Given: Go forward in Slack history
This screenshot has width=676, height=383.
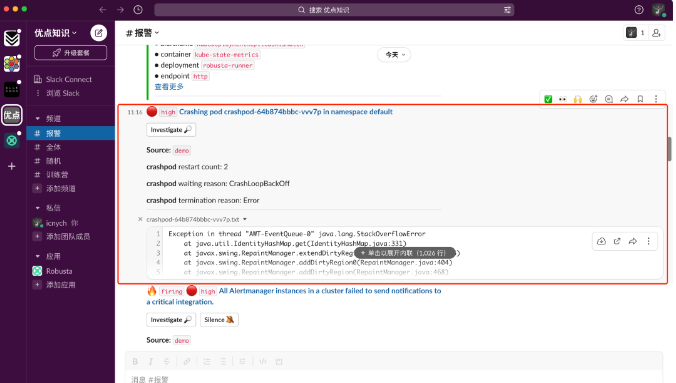Looking at the screenshot, I should [x=120, y=9].
